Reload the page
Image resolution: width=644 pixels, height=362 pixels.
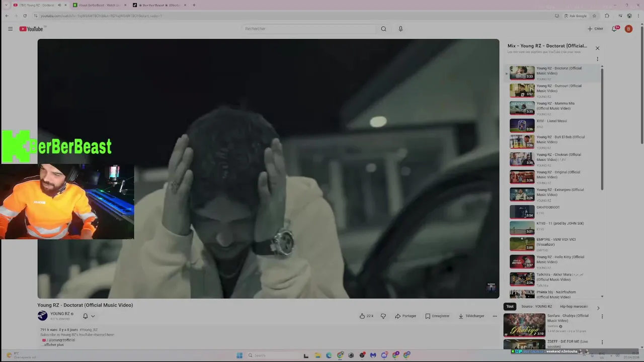(25, 16)
